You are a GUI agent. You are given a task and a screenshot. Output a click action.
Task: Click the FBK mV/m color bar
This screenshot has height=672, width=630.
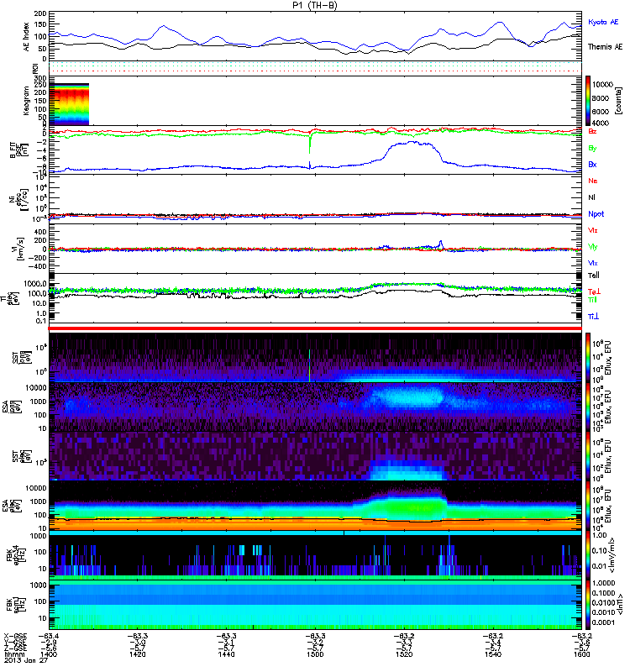[x=588, y=555]
